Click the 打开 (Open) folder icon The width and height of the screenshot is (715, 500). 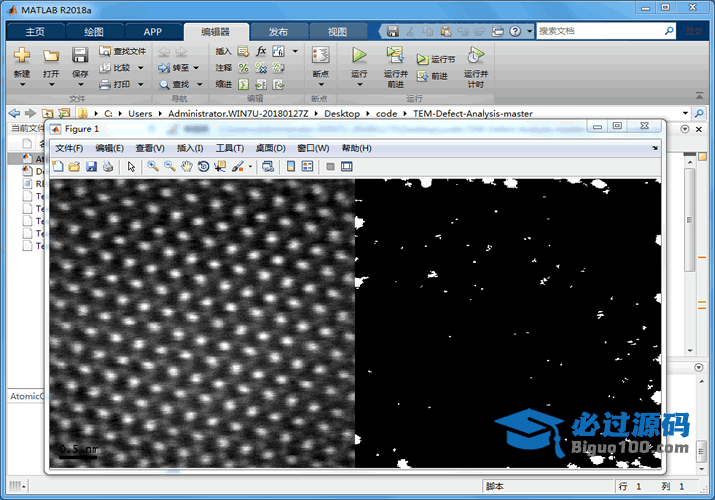pyautogui.click(x=51, y=56)
